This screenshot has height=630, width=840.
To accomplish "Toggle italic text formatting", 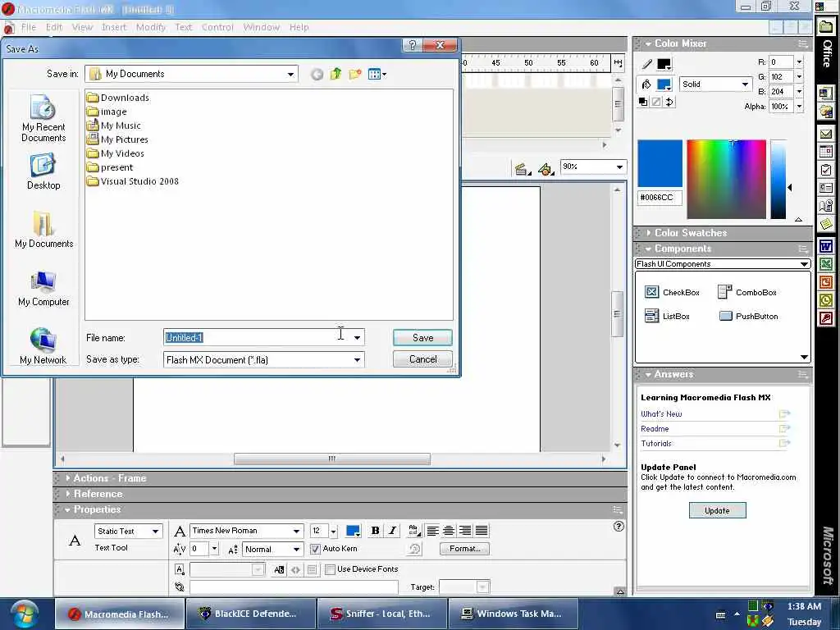I will click(x=393, y=531).
